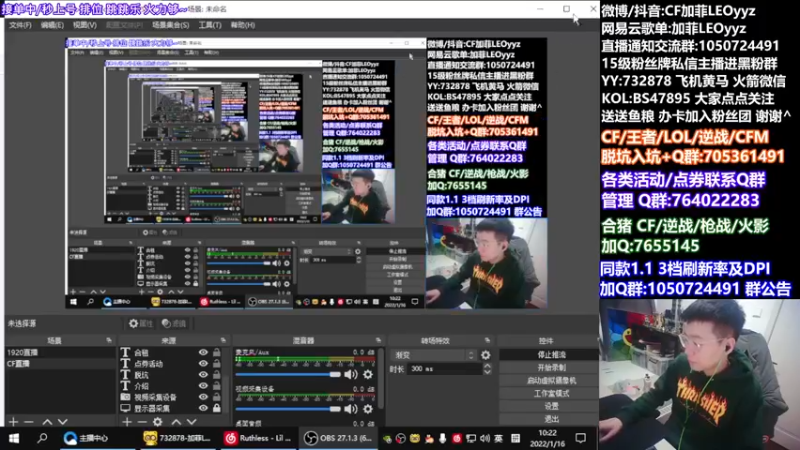This screenshot has width=800, height=450.
Task: Open the 场景集合(S) menu
Action: 170,25
